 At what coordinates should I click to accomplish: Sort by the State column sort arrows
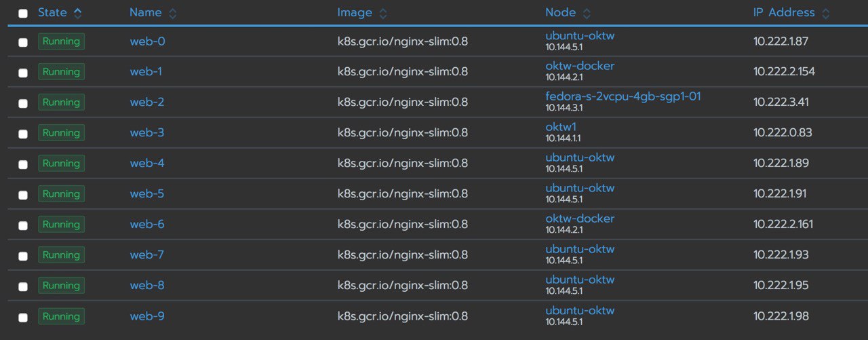(x=77, y=13)
